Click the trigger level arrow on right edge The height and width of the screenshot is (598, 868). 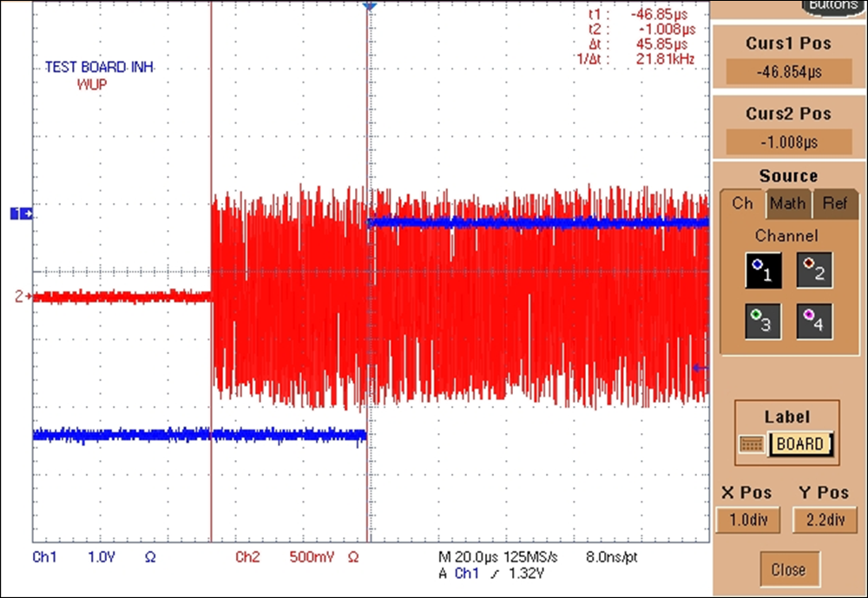[x=700, y=368]
